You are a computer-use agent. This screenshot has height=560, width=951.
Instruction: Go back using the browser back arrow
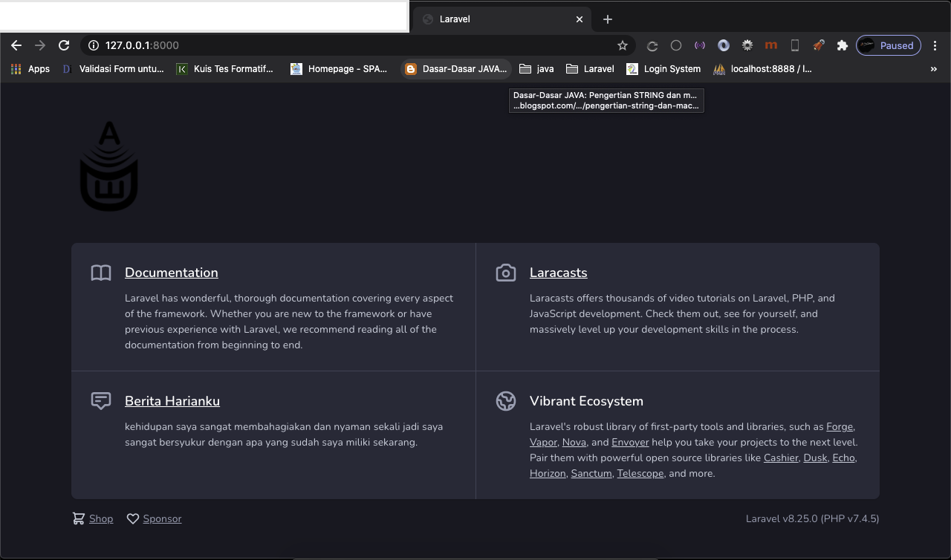point(16,45)
